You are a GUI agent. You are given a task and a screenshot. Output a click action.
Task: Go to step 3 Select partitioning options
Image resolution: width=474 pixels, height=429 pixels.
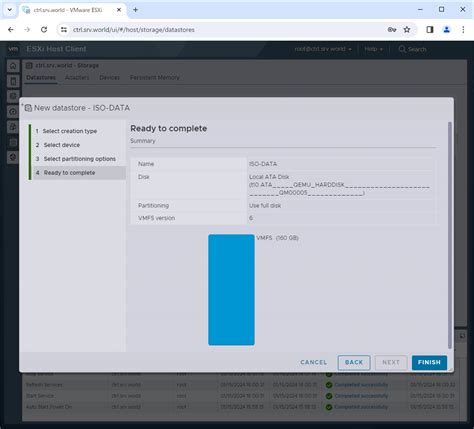tap(79, 159)
